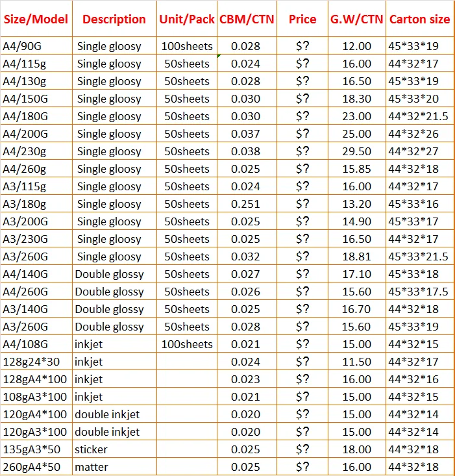
Task: Select the 0.251 CBM/CTN value
Action: coord(246,204)
